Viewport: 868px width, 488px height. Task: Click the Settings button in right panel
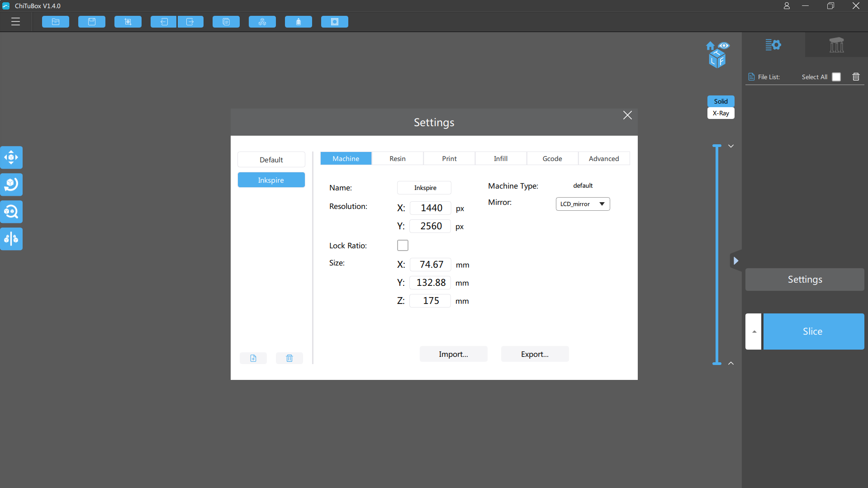pyautogui.click(x=805, y=280)
